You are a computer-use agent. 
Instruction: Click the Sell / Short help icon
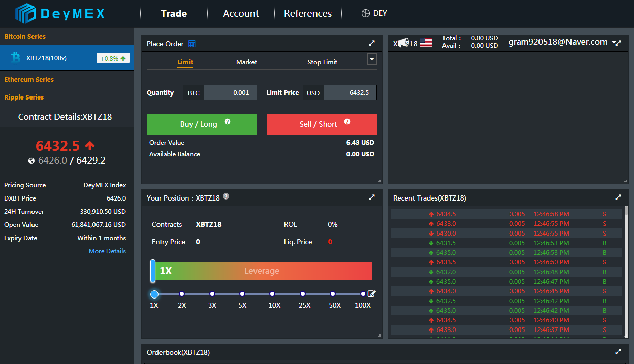pos(347,122)
